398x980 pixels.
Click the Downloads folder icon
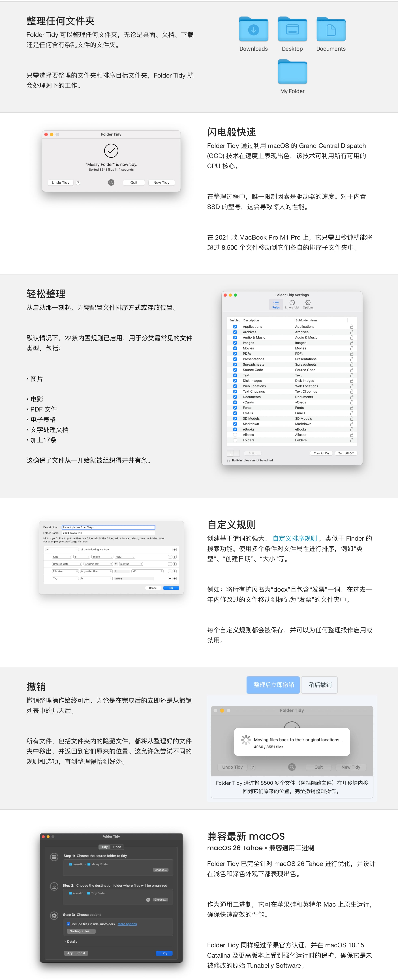(253, 30)
